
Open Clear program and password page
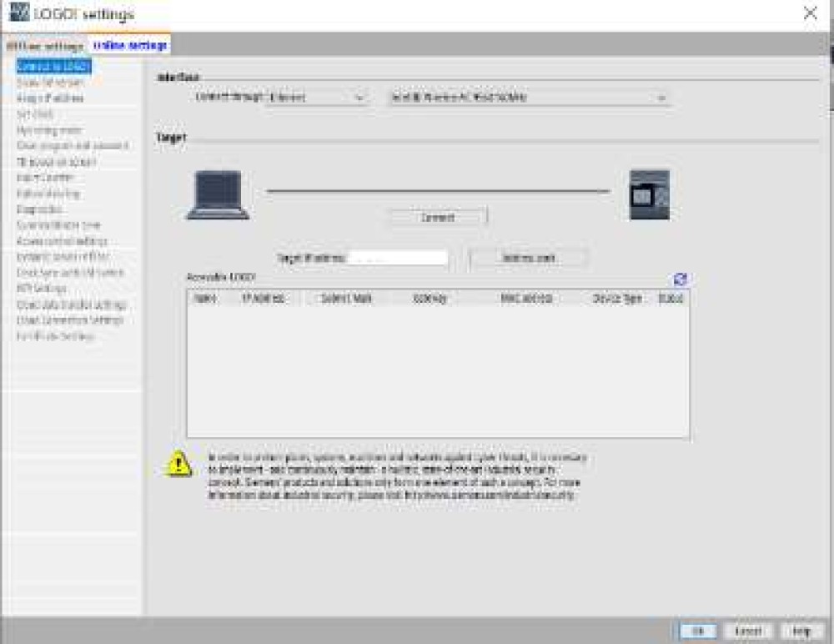pyautogui.click(x=73, y=146)
